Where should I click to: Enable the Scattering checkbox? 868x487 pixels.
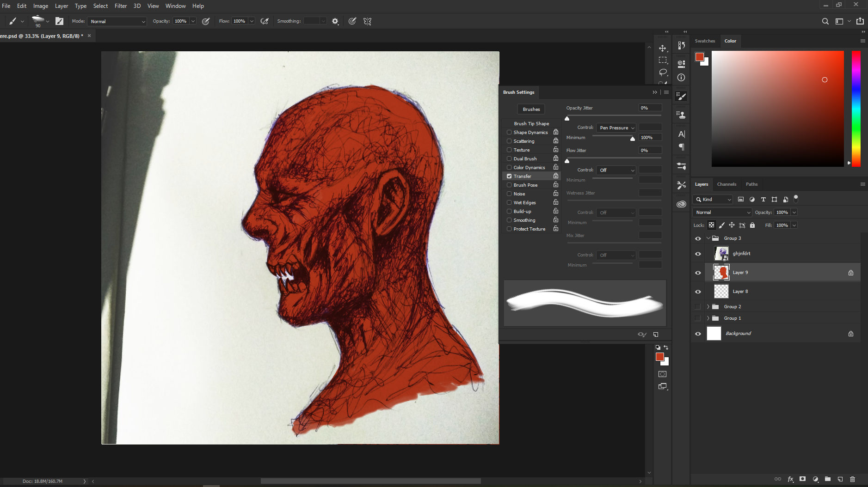[x=509, y=141]
